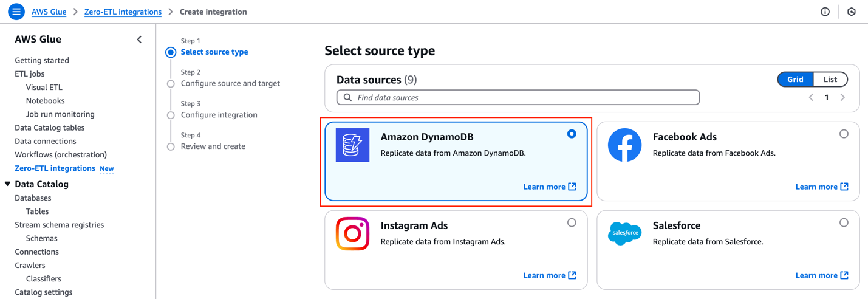Image resolution: width=868 pixels, height=299 pixels.
Task: Click external link icon on Salesforce Learn more
Action: click(844, 275)
